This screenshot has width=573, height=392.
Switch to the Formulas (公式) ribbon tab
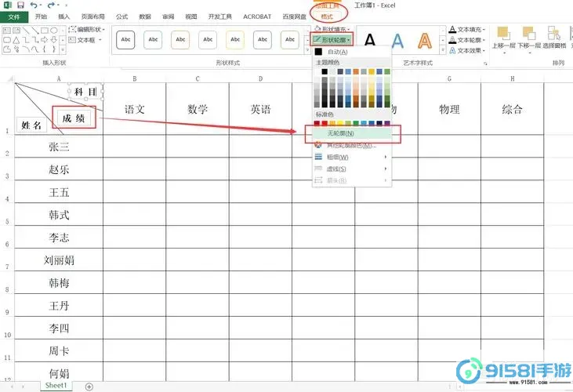[x=121, y=16]
